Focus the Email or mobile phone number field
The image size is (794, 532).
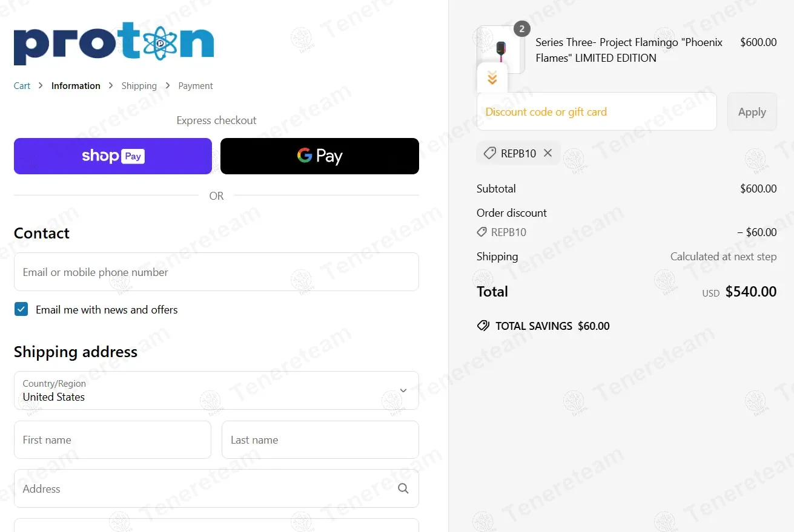(216, 272)
